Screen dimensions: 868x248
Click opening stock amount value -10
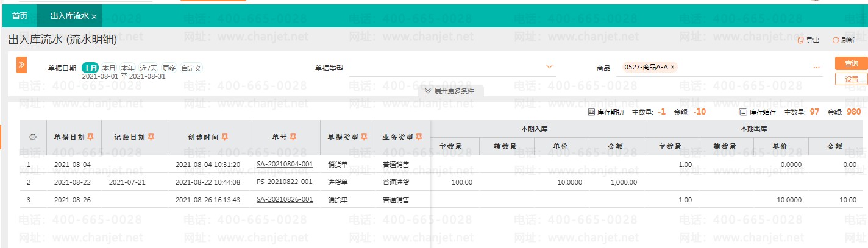700,112
